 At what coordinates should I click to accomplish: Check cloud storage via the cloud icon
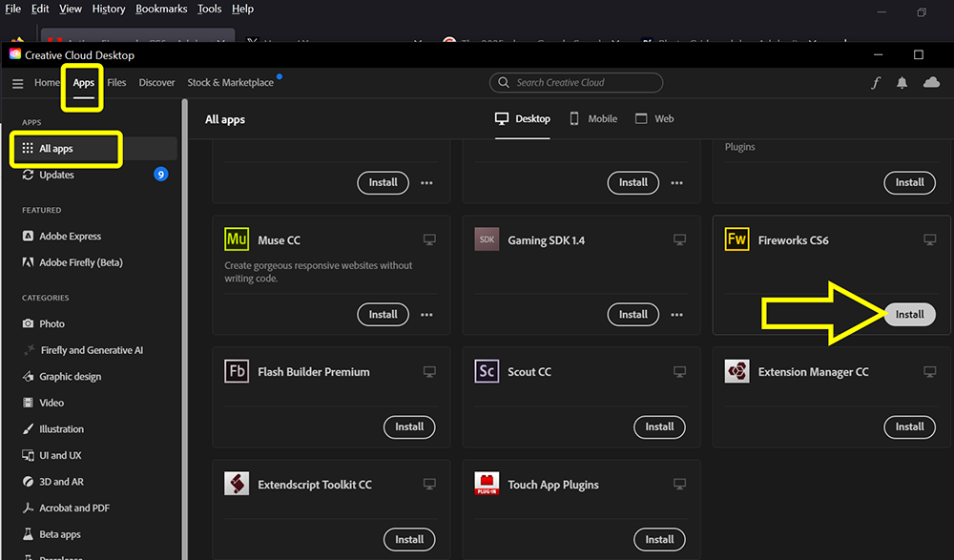[931, 83]
